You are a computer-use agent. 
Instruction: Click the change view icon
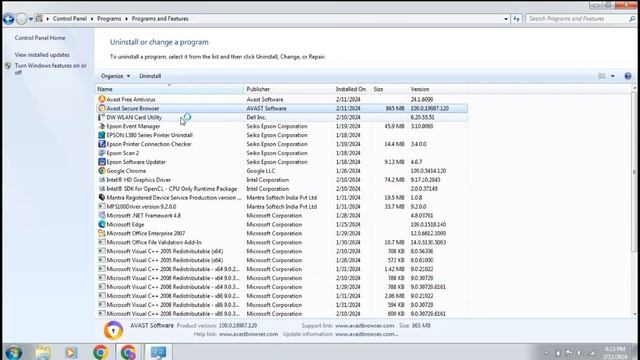click(x=602, y=76)
